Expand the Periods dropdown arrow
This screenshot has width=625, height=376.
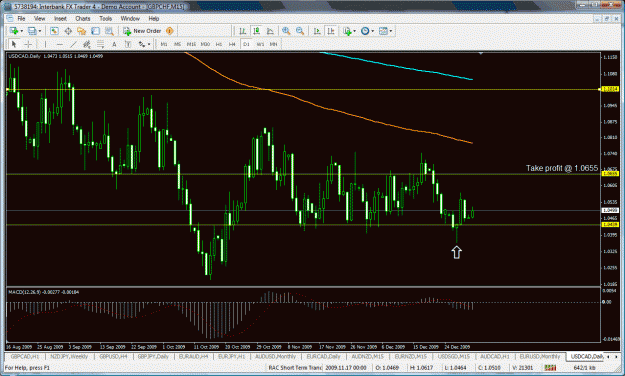372,31
